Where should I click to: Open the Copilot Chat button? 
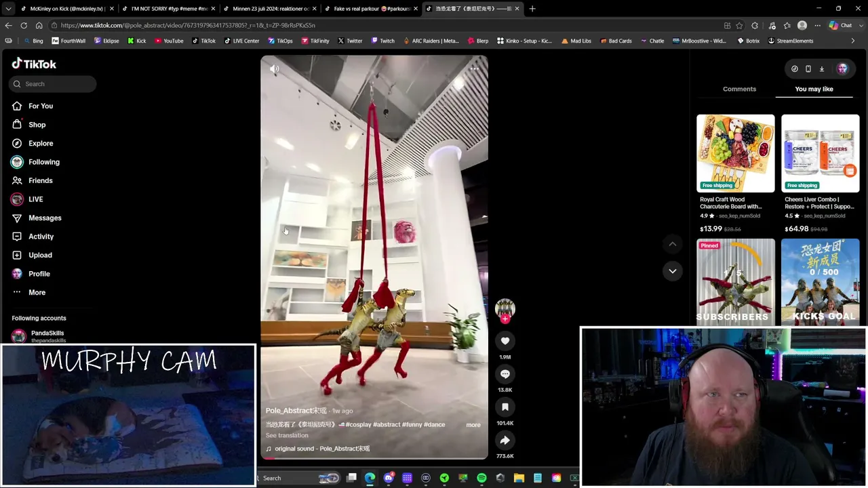coord(841,26)
